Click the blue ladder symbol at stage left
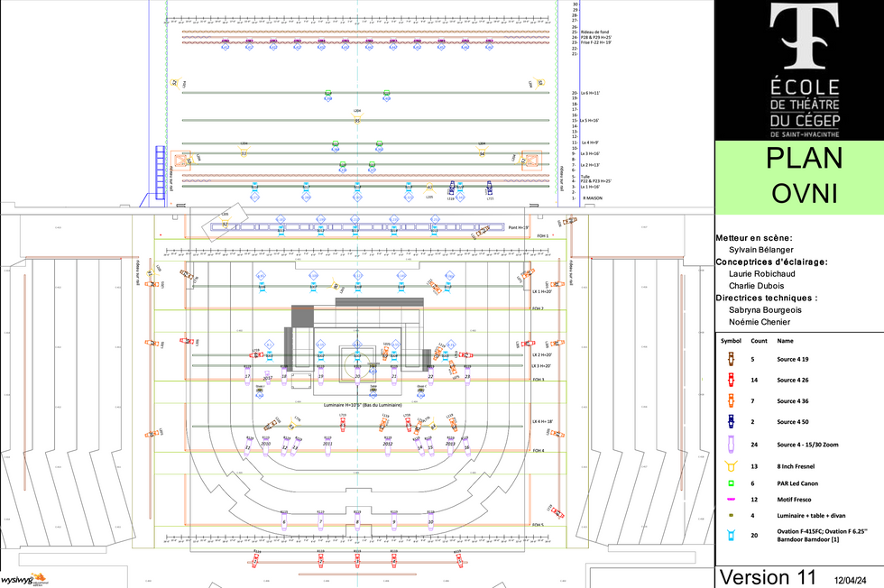This screenshot has height=588, width=884. click(161, 172)
